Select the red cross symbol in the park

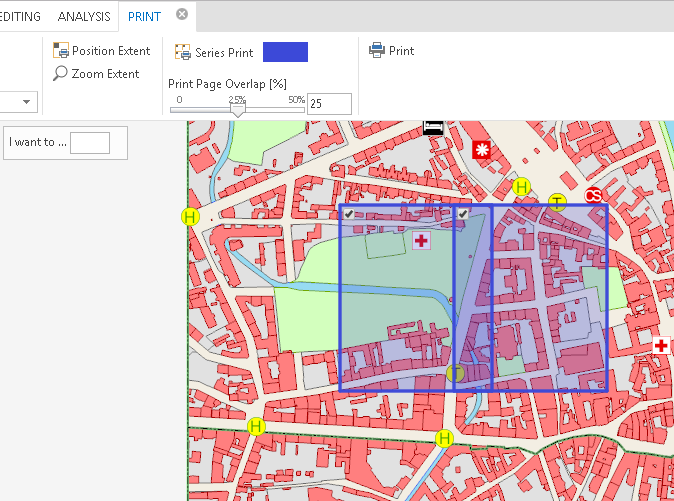pos(422,241)
